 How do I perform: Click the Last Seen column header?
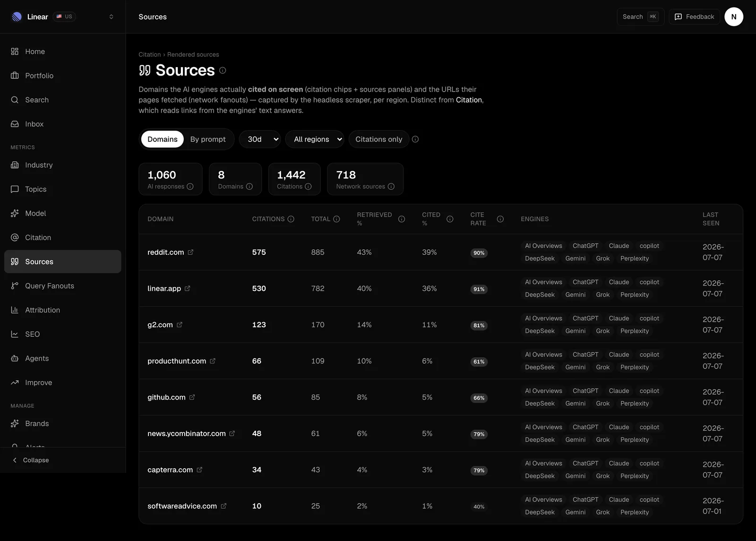[711, 219]
